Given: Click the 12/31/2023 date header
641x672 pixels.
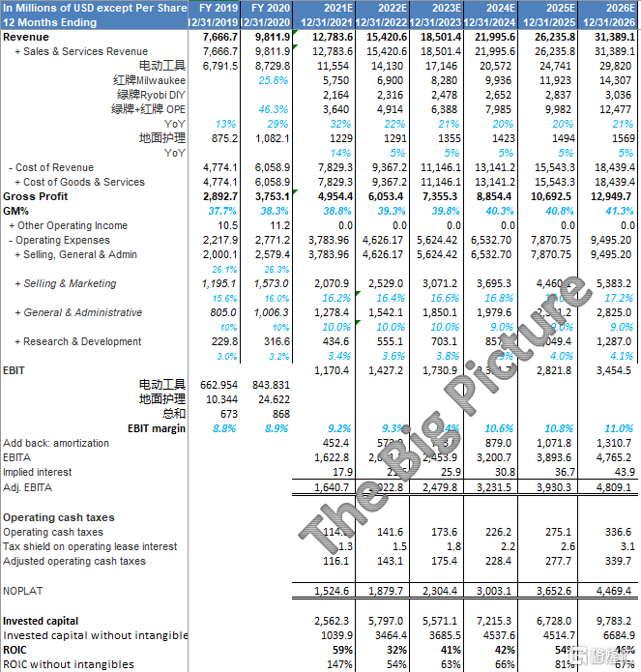Looking at the screenshot, I should [x=435, y=22].
